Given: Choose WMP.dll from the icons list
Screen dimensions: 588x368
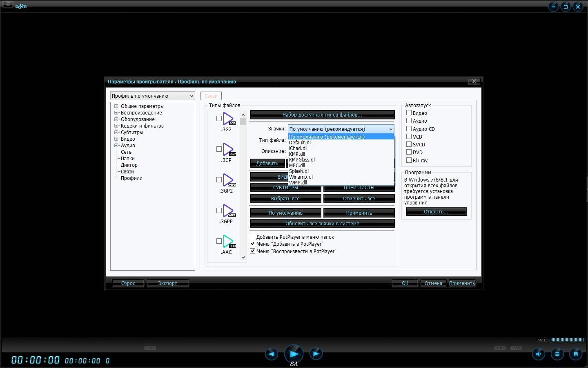Looking at the screenshot, I should (x=341, y=183).
